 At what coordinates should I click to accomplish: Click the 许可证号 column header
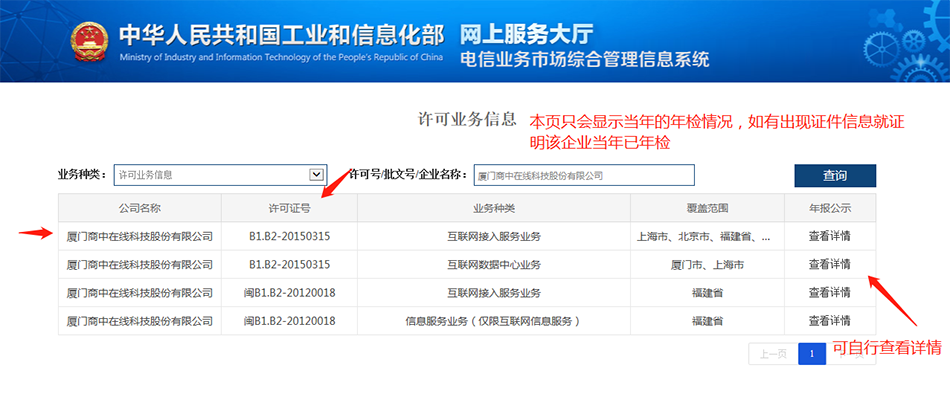(289, 208)
